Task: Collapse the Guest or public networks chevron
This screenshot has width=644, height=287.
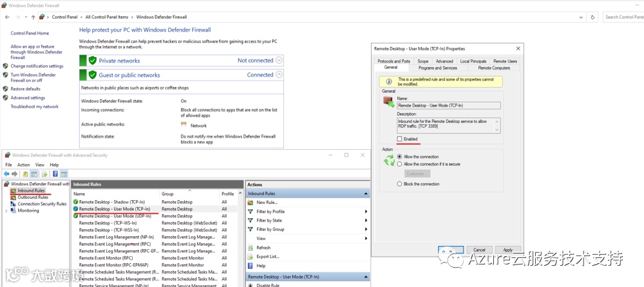Action: [x=279, y=75]
